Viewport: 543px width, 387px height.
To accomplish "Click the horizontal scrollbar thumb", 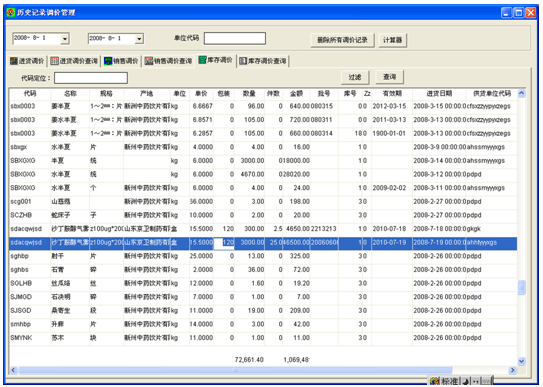I will click(x=235, y=370).
